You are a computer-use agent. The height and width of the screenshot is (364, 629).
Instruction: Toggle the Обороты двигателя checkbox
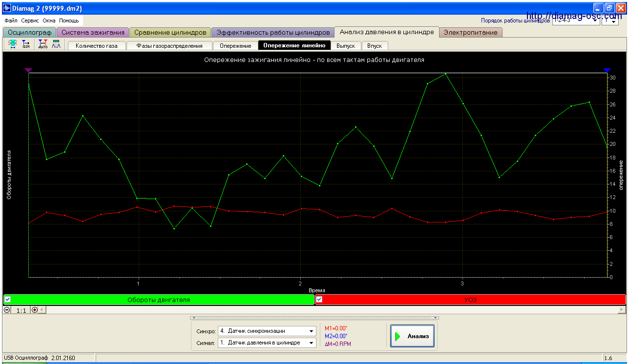tap(7, 299)
